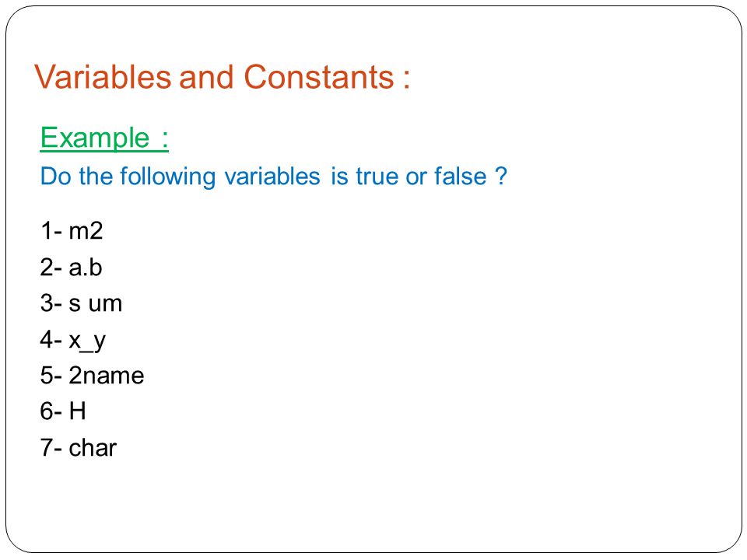Select list item '3- s um'
This screenshot has width=747, height=560.
pyautogui.click(x=81, y=303)
